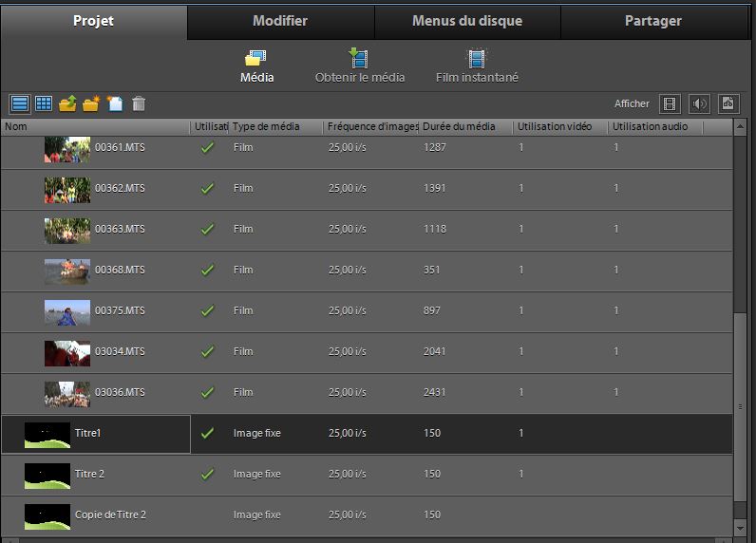
Task: Click Image fixe type of Titre1
Action: point(257,433)
